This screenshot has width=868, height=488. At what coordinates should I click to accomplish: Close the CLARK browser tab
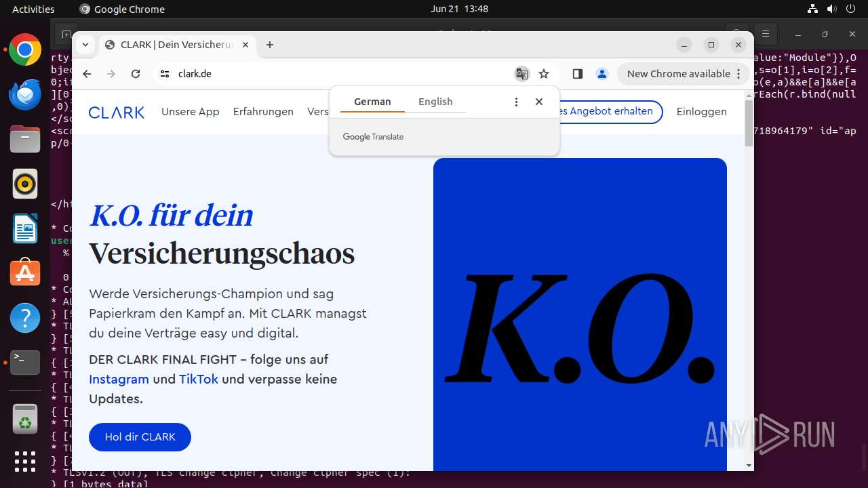(245, 45)
